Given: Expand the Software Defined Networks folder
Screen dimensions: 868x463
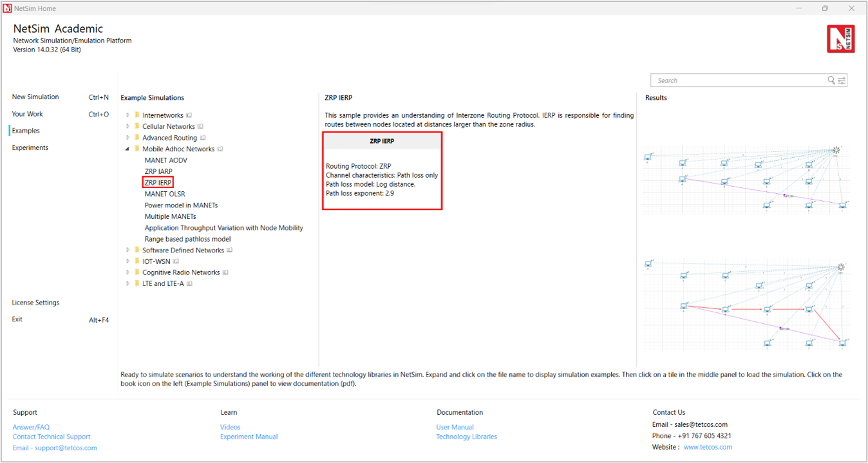Looking at the screenshot, I should (x=128, y=250).
